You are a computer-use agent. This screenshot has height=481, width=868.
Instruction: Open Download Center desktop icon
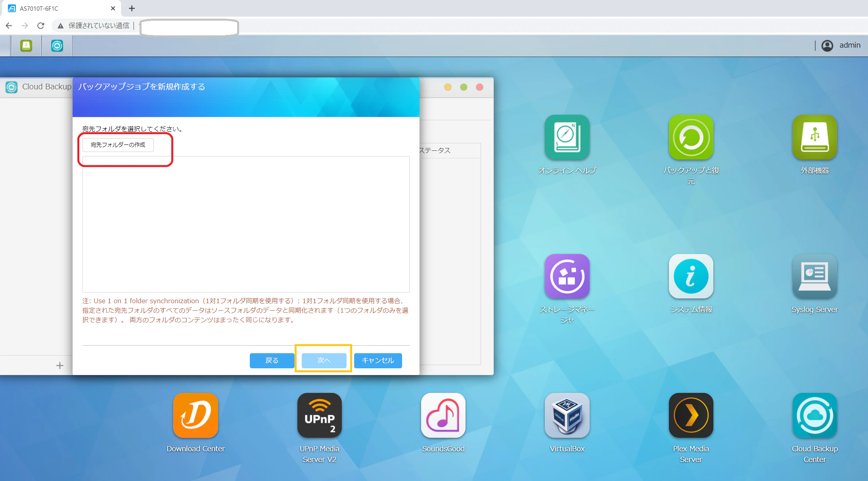click(195, 416)
